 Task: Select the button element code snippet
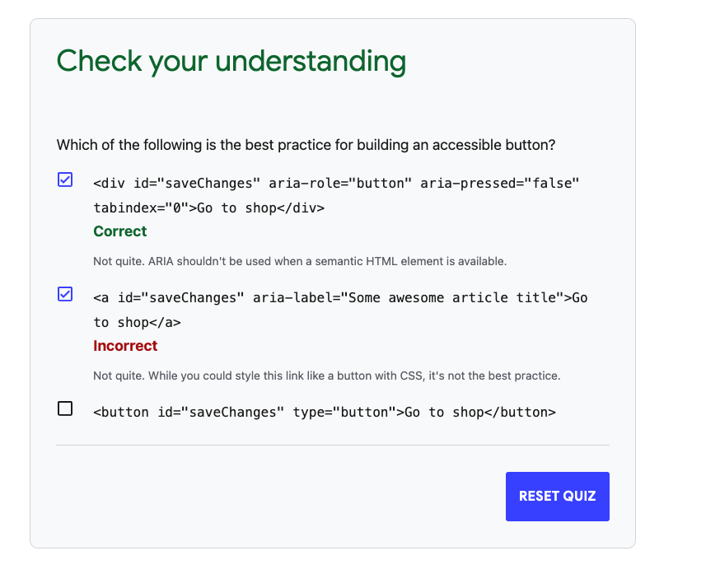325,412
